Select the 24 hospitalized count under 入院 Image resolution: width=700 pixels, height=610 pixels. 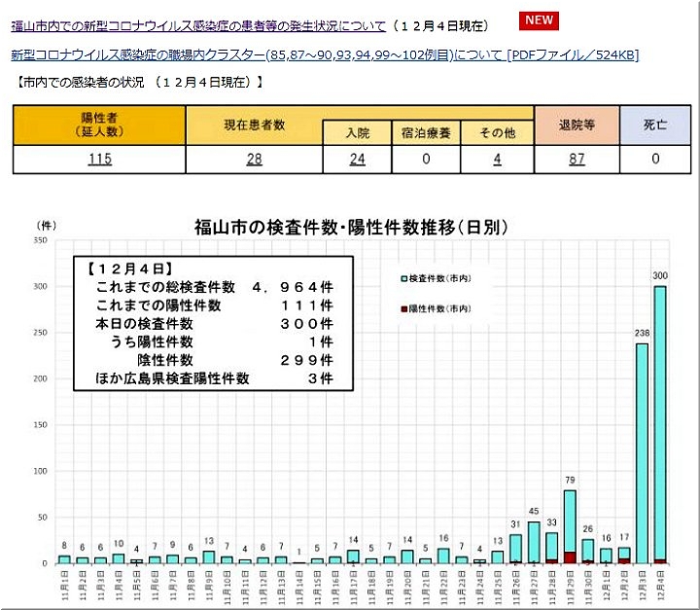point(357,160)
